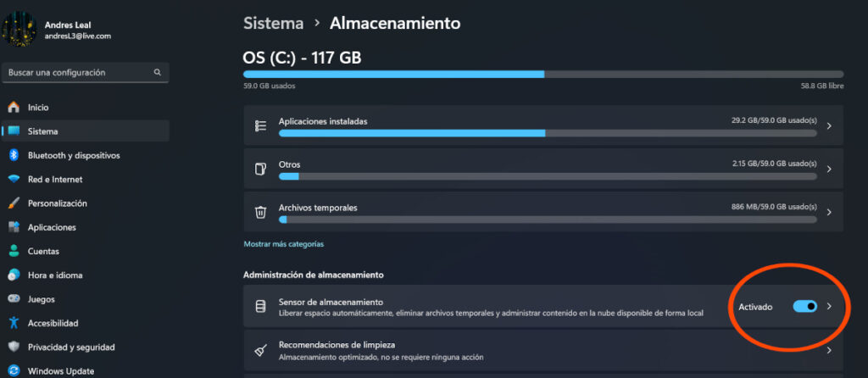
Task: Click the Personalización brush icon
Action: pos(14,203)
